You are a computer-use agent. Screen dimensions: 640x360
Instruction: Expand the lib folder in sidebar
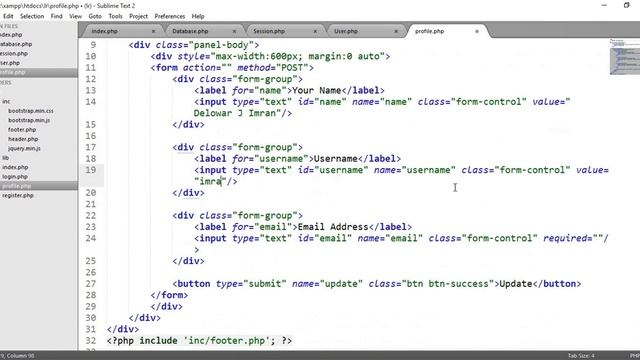click(x=5, y=158)
